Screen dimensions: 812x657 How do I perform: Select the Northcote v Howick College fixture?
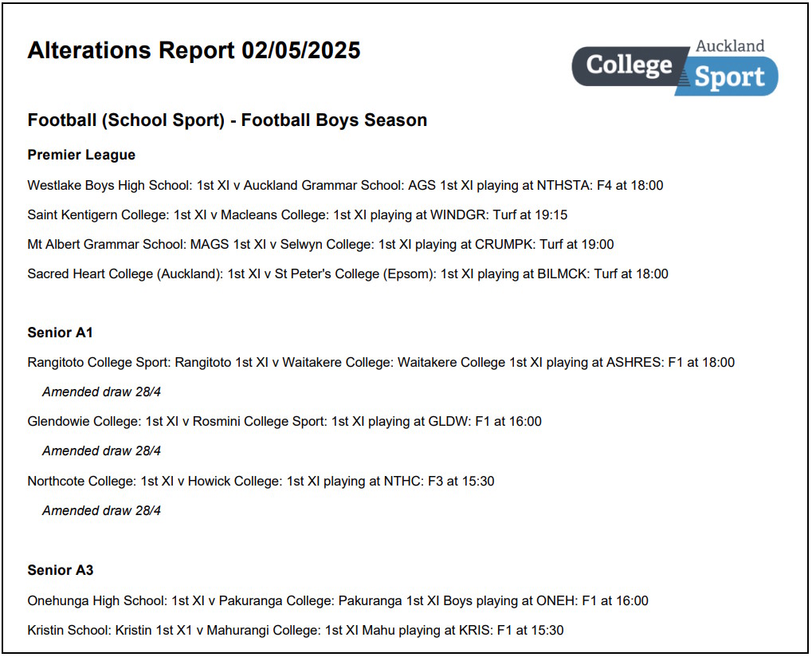point(261,482)
